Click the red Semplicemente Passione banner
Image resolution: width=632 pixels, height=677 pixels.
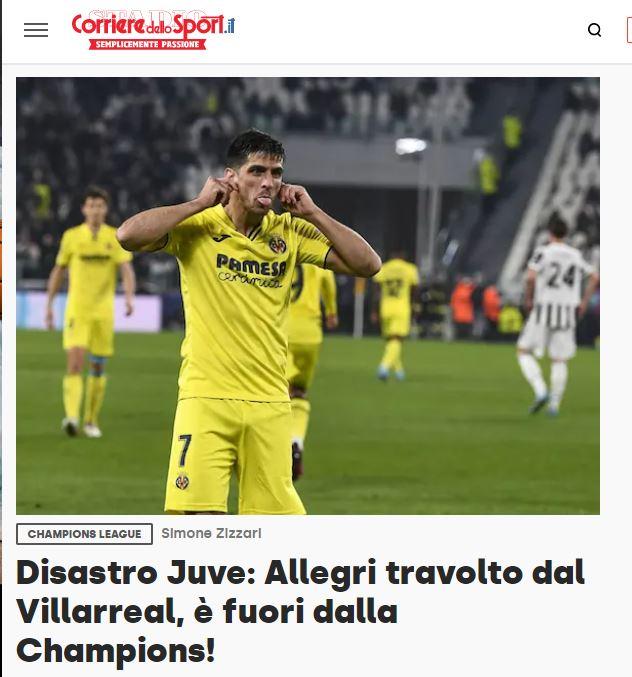pyautogui.click(x=147, y=44)
